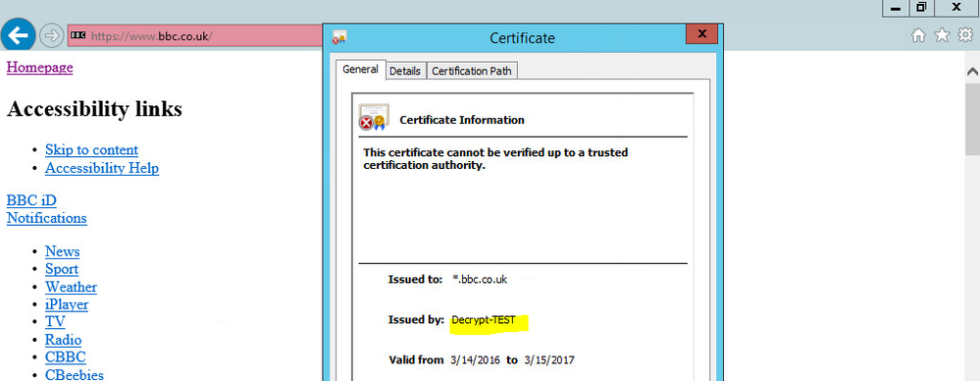
Task: Switch to the General tab
Action: click(x=360, y=70)
